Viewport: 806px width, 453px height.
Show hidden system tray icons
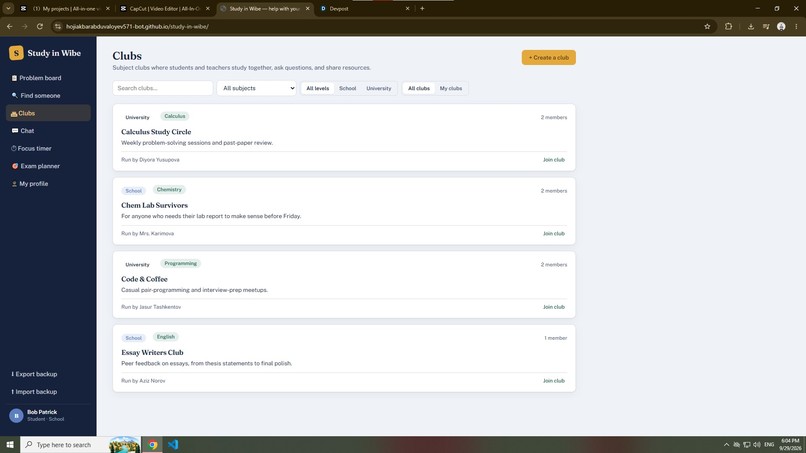[726, 445]
